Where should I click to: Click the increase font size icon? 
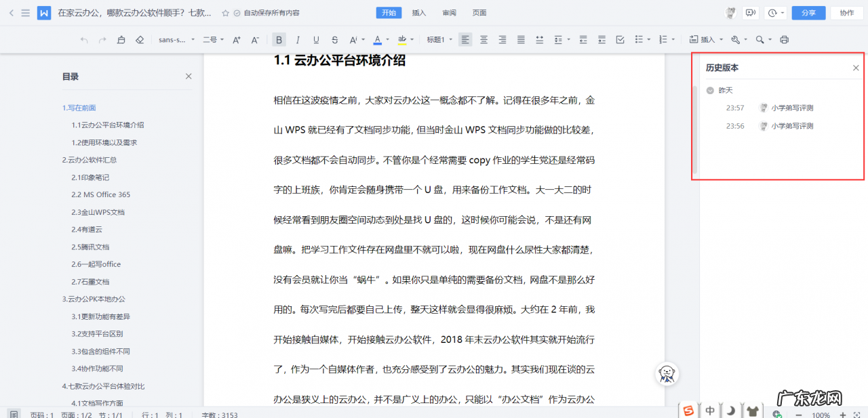[x=236, y=39]
